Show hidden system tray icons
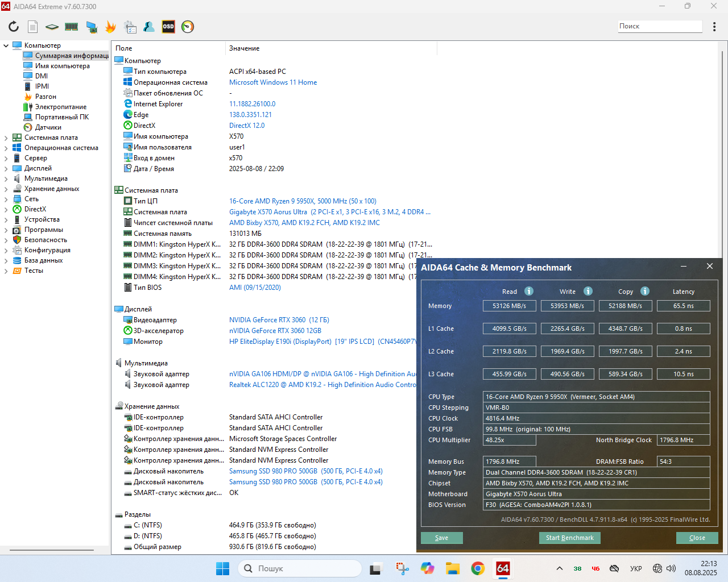Screen dimensions: 728x582 pyautogui.click(x=560, y=568)
